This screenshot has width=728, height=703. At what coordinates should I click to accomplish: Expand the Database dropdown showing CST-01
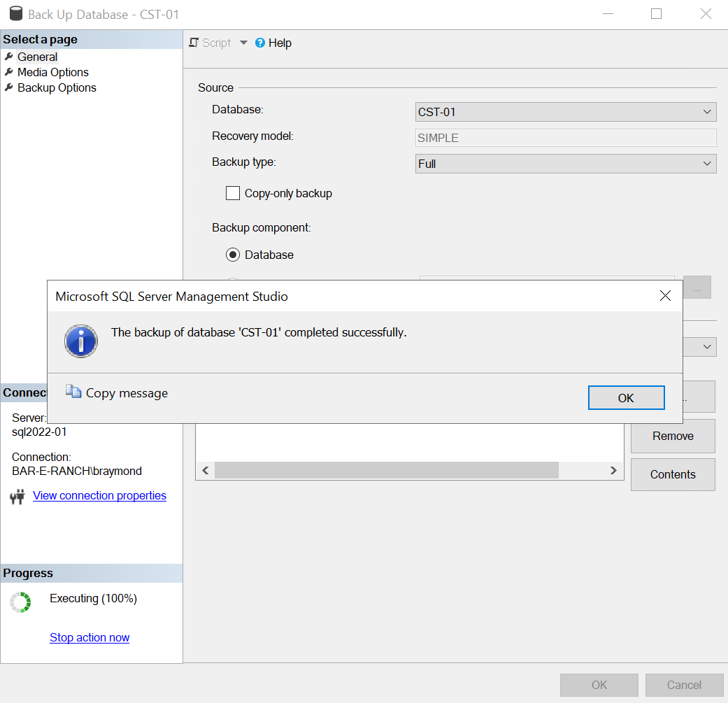tap(565, 112)
